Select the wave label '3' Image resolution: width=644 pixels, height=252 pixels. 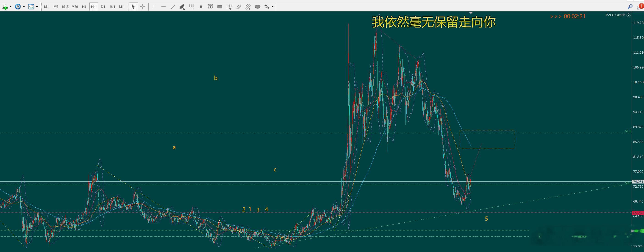(258, 210)
